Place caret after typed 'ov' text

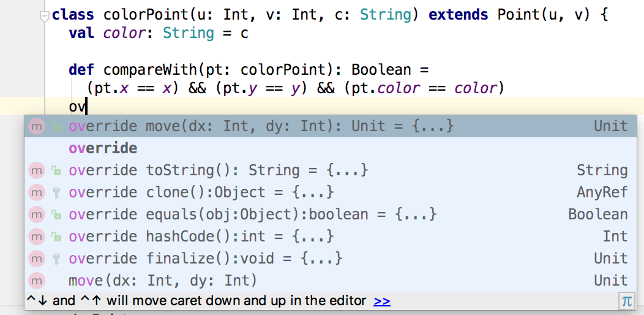[87, 107]
